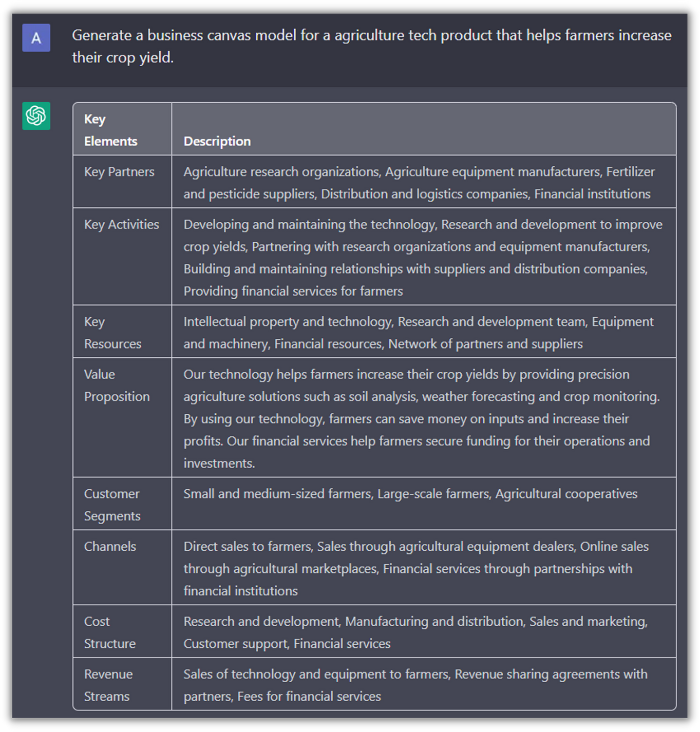Click the Customer Segments description about farmers
Image resolution: width=700 pixels, height=732 pixels.
(410, 494)
